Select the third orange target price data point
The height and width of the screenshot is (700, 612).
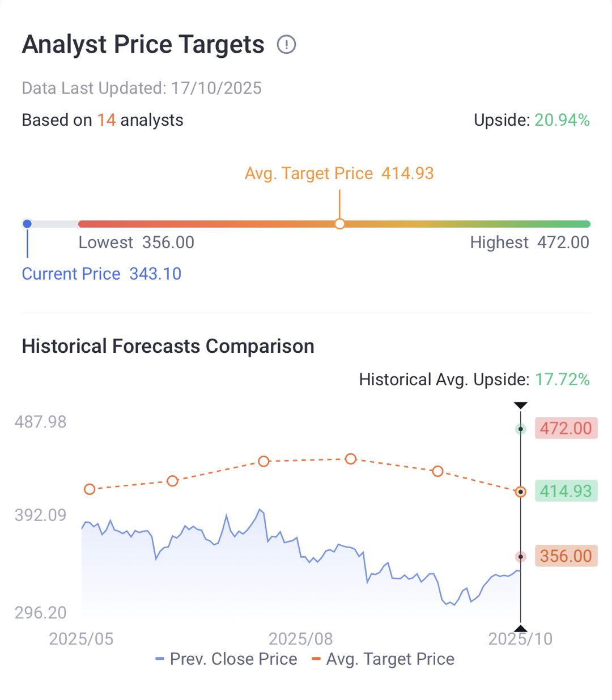click(x=263, y=462)
